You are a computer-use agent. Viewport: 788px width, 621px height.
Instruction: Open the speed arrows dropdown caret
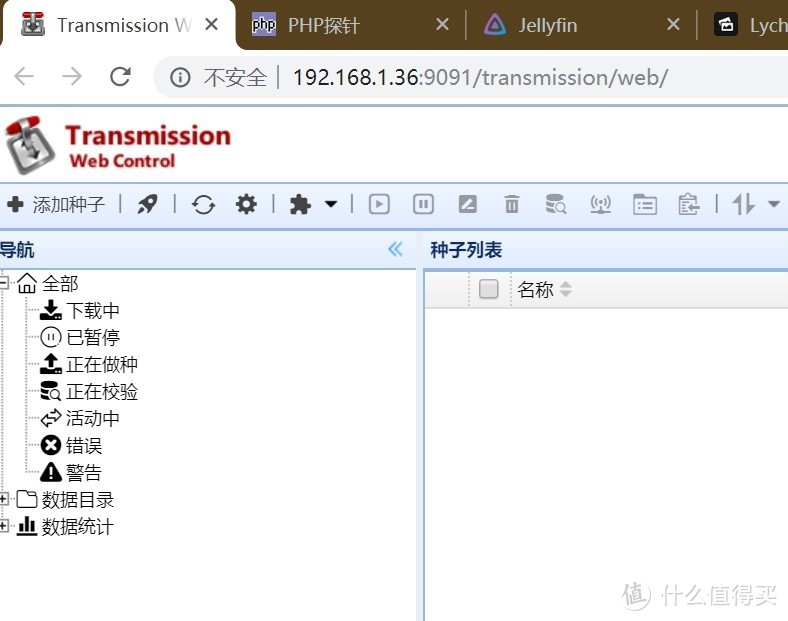coord(774,204)
